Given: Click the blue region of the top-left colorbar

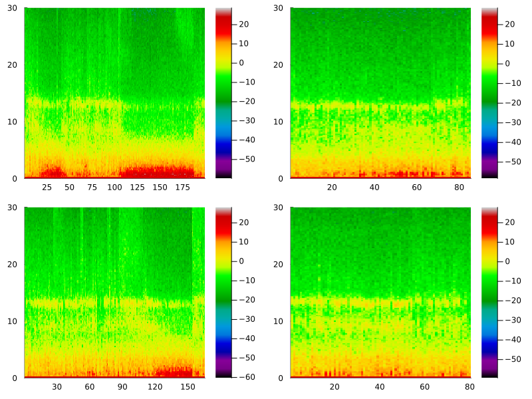Looking at the screenshot, I should click(x=223, y=139).
